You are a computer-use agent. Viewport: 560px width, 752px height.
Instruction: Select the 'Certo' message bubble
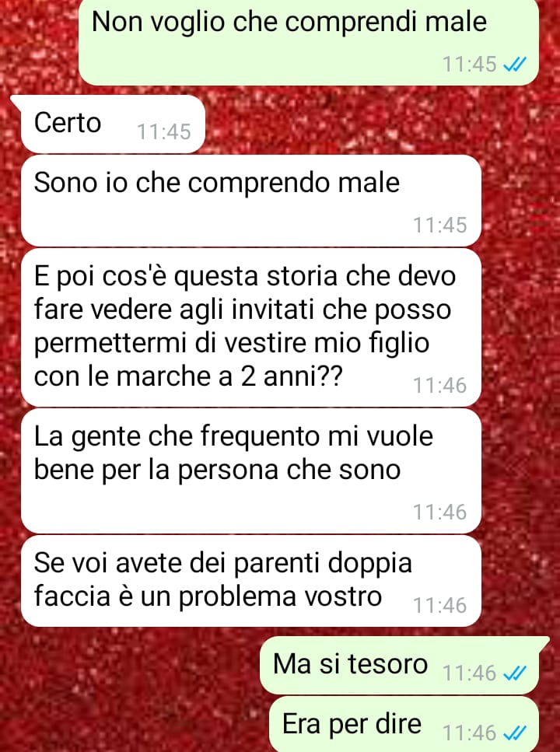114,124
